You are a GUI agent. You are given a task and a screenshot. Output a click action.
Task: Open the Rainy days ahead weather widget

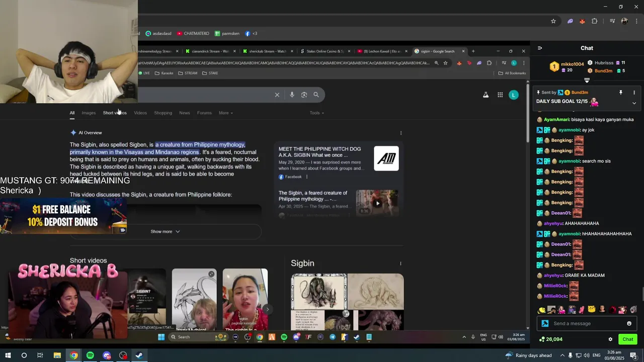click(x=528, y=355)
